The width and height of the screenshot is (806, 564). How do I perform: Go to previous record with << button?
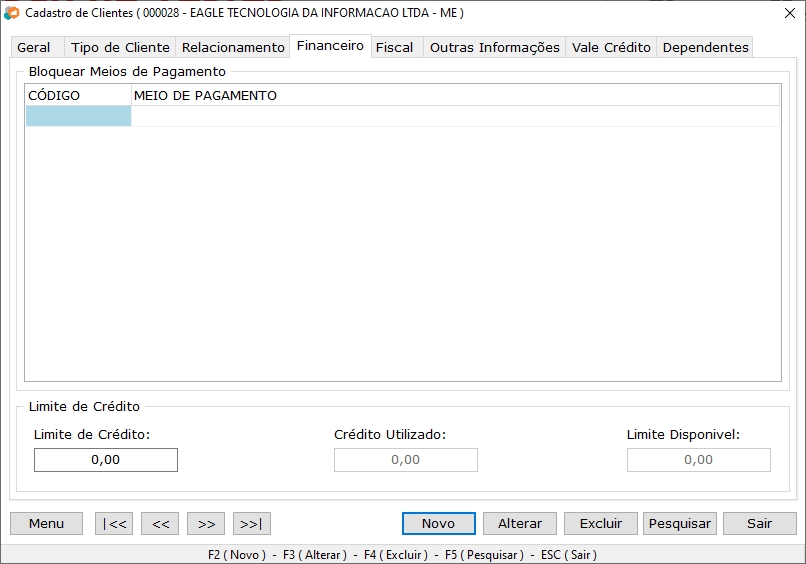click(160, 523)
